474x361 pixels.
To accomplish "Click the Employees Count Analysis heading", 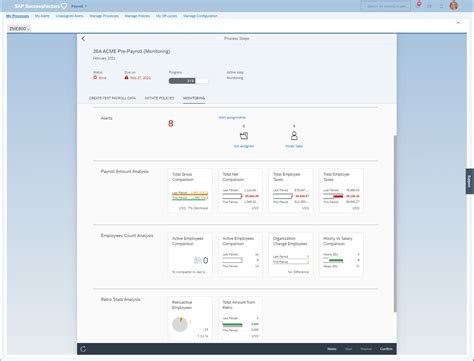I will point(127,236).
